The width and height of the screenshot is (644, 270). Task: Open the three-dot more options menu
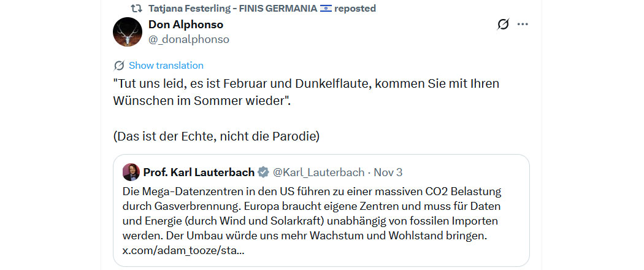[523, 25]
